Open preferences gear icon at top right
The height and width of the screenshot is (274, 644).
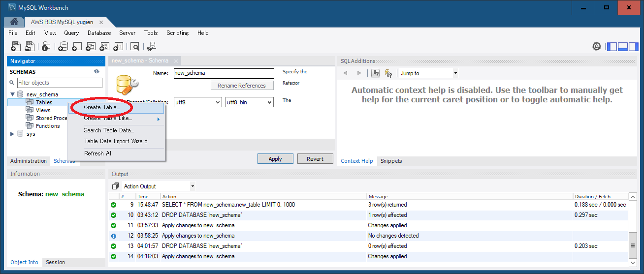(x=597, y=46)
